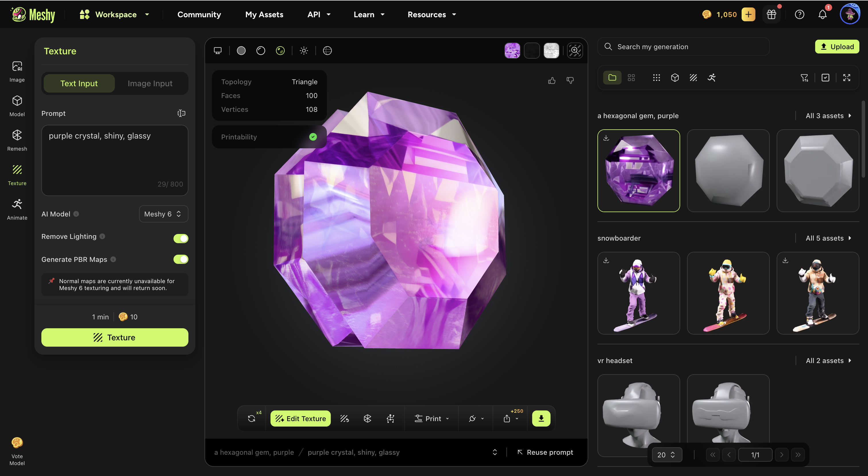This screenshot has height=476, width=868.
Task: Disable the Remove Lighting toggle
Action: coord(181,238)
